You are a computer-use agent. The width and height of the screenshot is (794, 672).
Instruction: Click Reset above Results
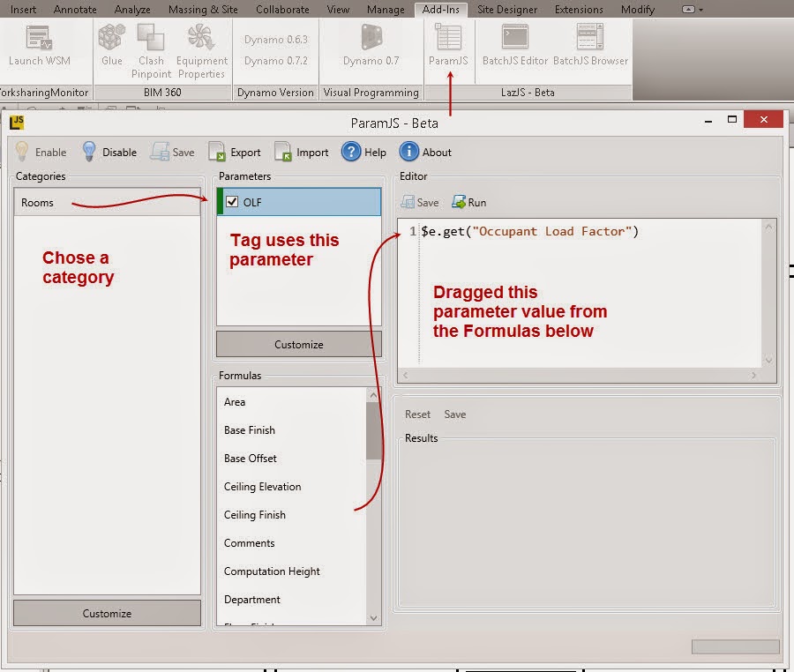pos(418,414)
